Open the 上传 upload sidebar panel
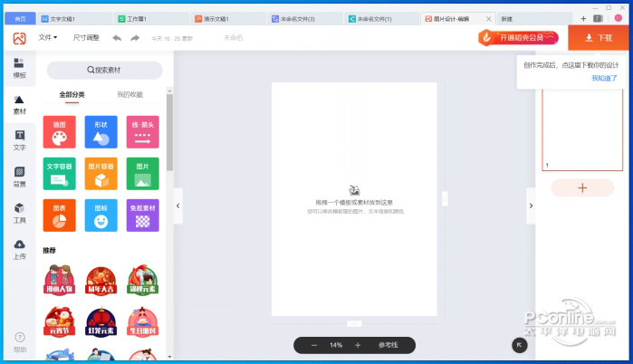The height and width of the screenshot is (364, 633). point(19,250)
